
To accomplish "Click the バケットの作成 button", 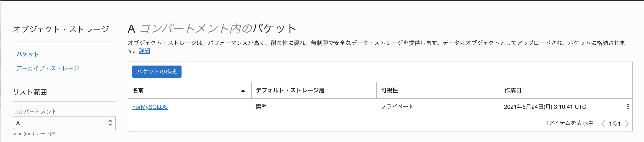I will (x=157, y=72).
